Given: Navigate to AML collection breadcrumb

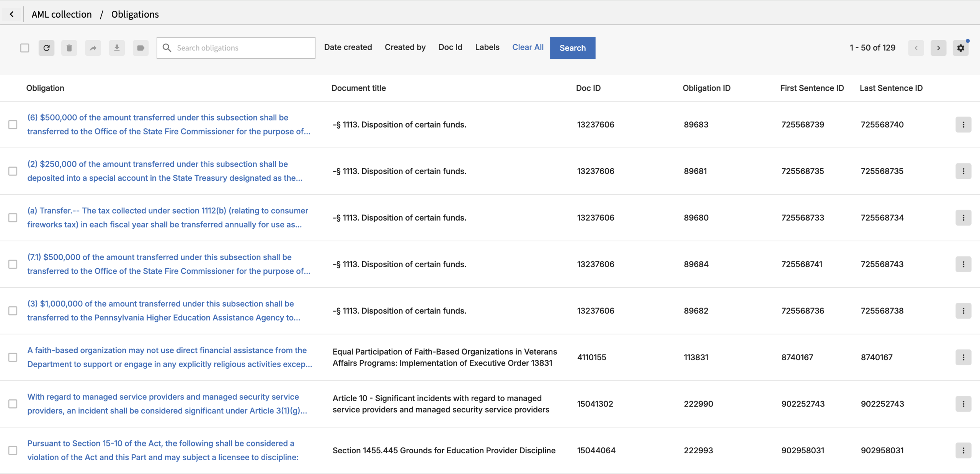Looking at the screenshot, I should pos(62,14).
